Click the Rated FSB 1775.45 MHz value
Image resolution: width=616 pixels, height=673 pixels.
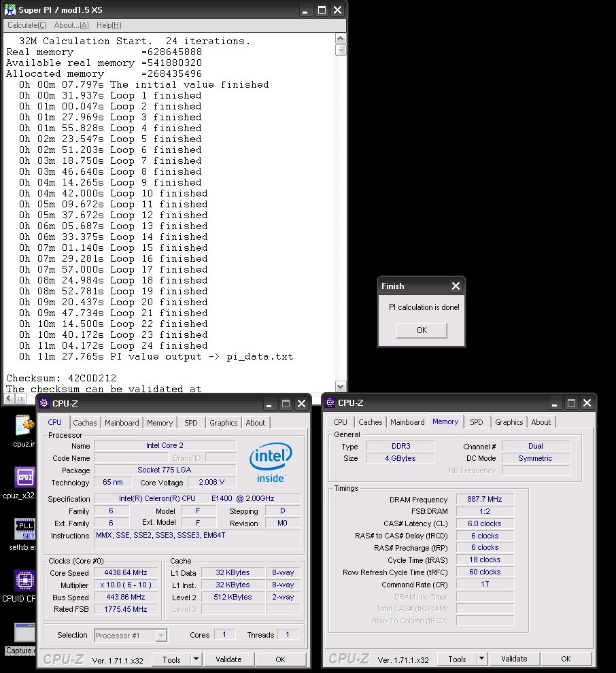tap(126, 610)
